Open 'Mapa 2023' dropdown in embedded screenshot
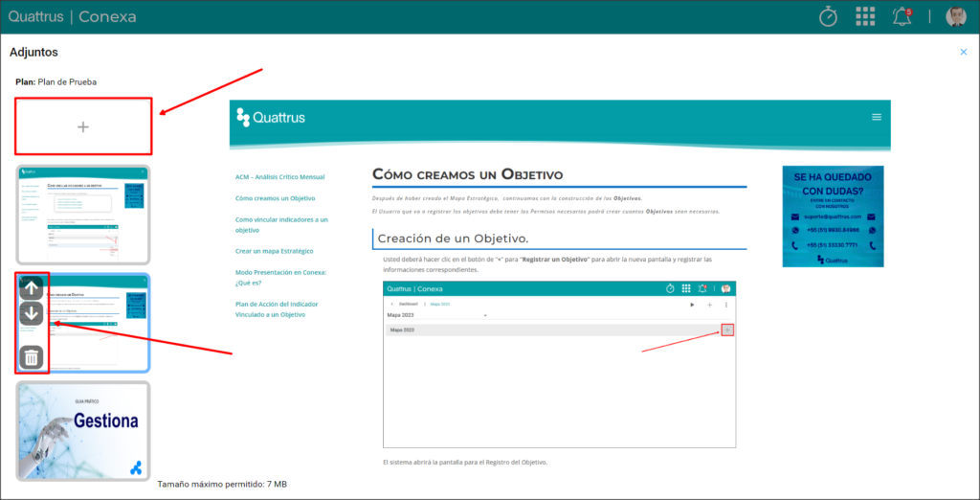The height and width of the screenshot is (500, 980). (x=436, y=315)
